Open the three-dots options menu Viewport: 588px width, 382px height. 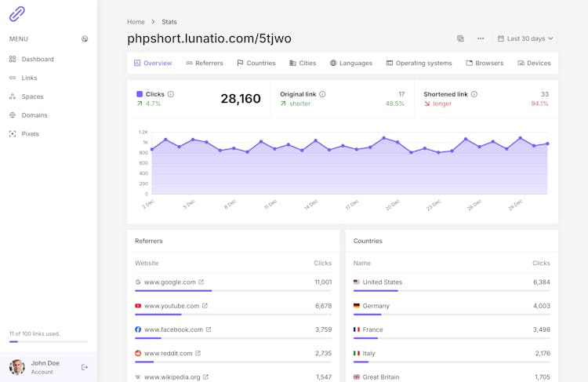click(481, 38)
